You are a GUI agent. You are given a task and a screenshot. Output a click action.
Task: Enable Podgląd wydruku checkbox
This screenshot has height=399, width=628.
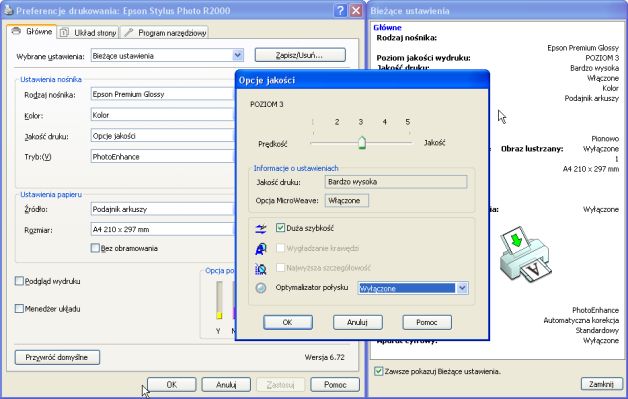pos(19,281)
